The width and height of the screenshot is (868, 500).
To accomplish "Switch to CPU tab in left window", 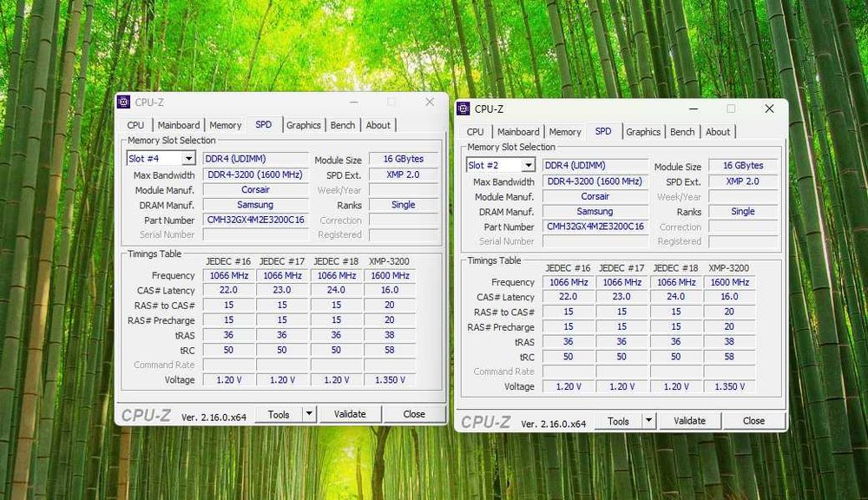I will (135, 125).
